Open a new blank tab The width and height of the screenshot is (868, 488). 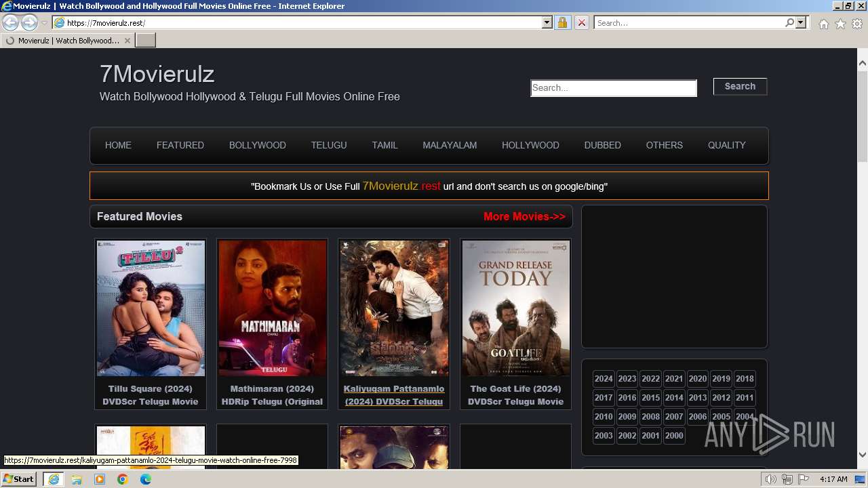pos(146,41)
